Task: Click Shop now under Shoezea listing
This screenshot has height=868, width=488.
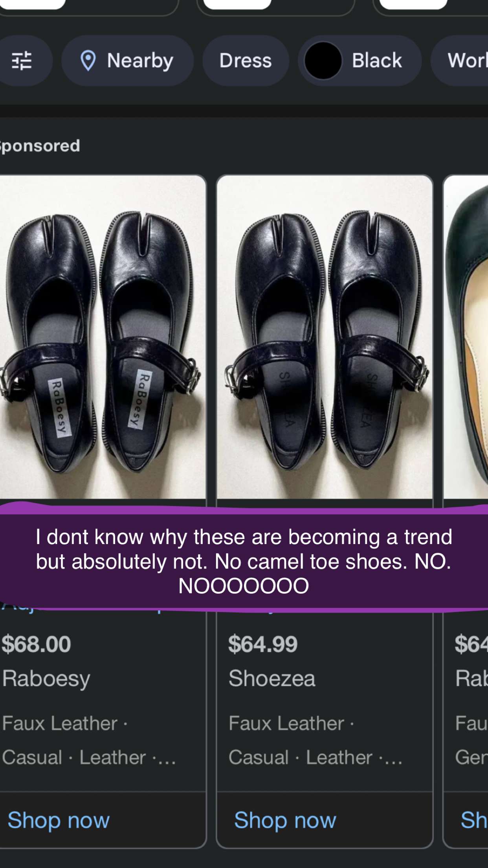Action: coord(285,820)
